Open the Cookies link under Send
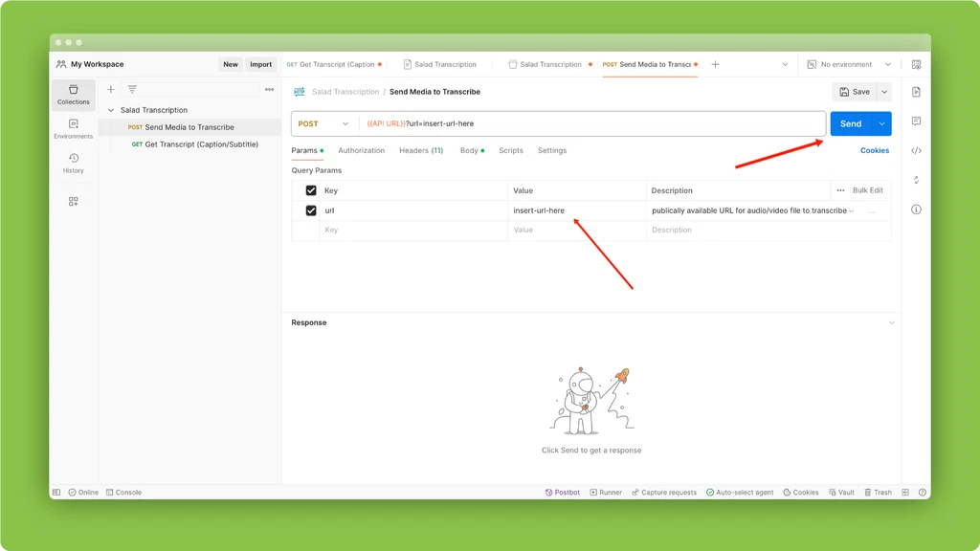The height and width of the screenshot is (551, 980). point(874,150)
